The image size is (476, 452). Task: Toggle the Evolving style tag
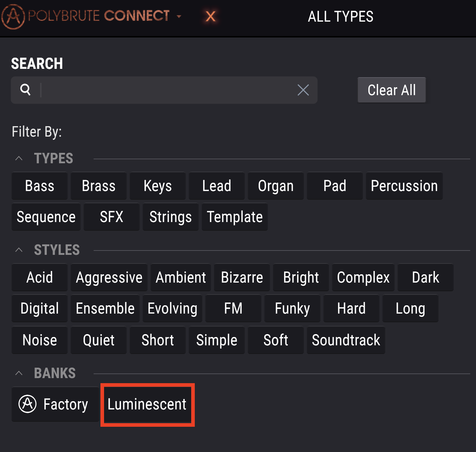point(172,309)
